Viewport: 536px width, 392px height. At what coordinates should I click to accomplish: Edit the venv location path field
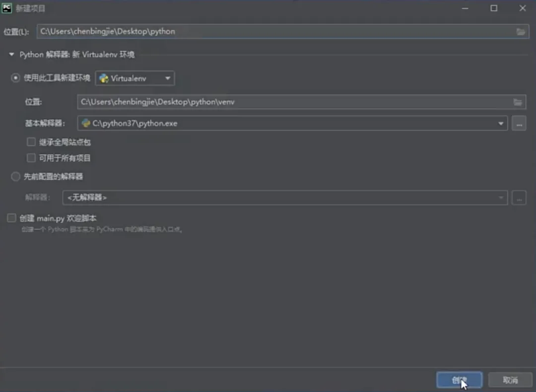pos(302,102)
